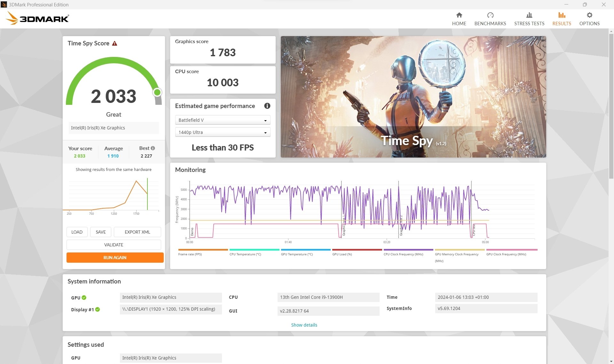
Task: Click the 3DMark title bar app icon
Action: (4, 4)
